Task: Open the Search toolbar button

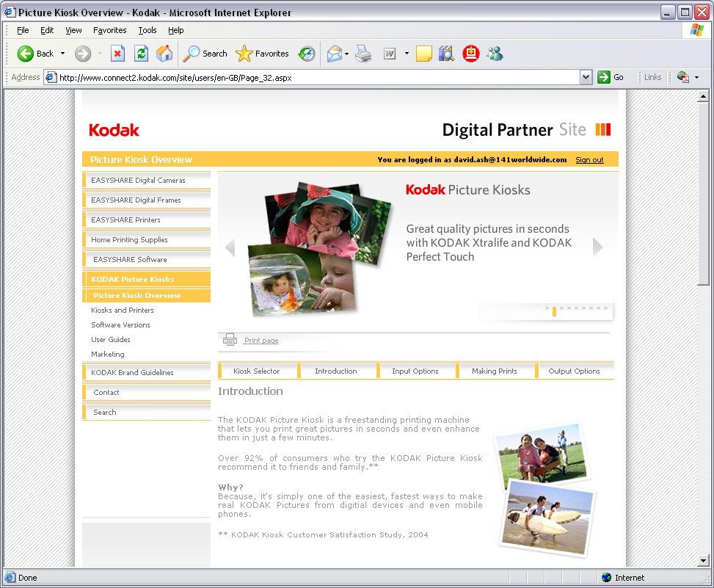Action: pyautogui.click(x=205, y=54)
